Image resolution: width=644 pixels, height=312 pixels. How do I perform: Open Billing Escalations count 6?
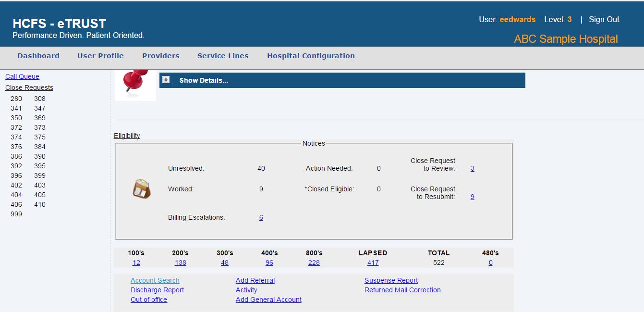coord(261,217)
